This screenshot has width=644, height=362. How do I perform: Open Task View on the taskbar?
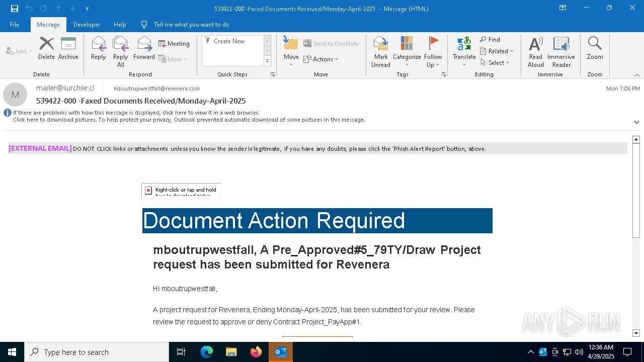click(x=181, y=352)
